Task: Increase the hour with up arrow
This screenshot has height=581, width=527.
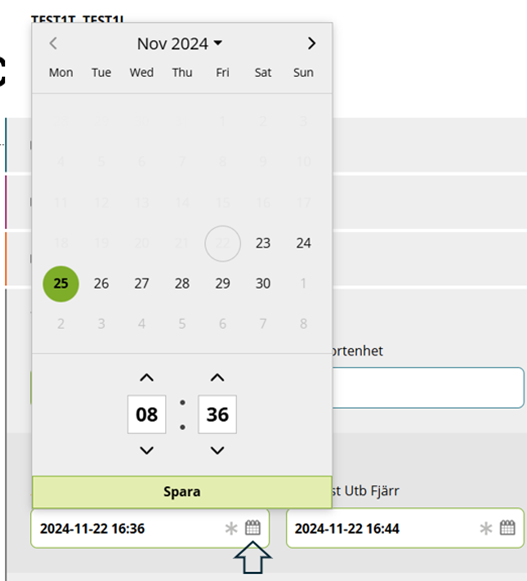Action: tap(147, 378)
